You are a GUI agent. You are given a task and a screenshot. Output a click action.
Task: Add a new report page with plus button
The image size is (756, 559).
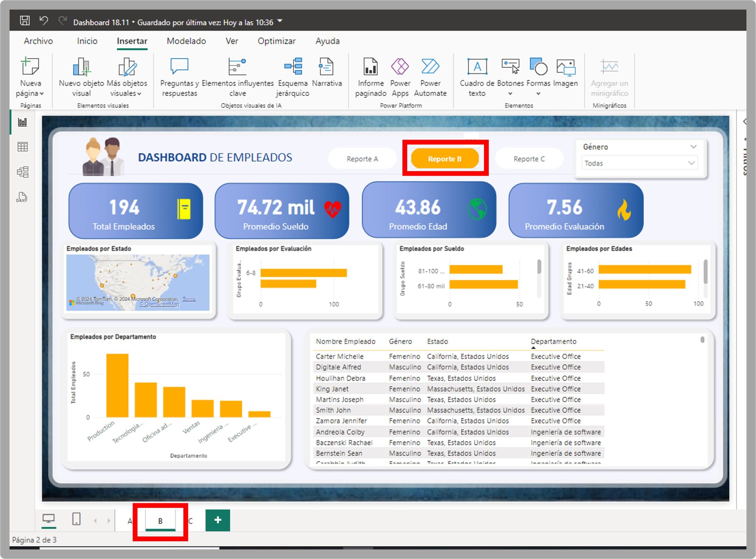[218, 519]
